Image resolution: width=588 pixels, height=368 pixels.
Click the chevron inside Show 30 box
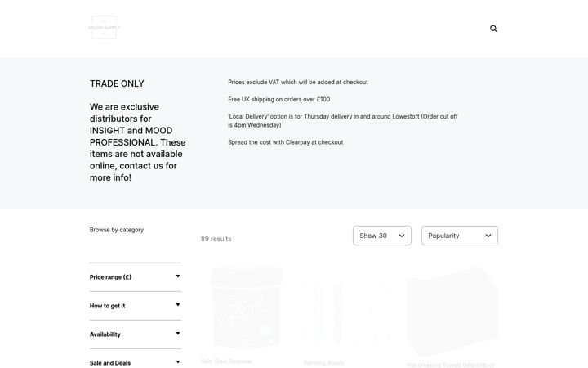402,236
